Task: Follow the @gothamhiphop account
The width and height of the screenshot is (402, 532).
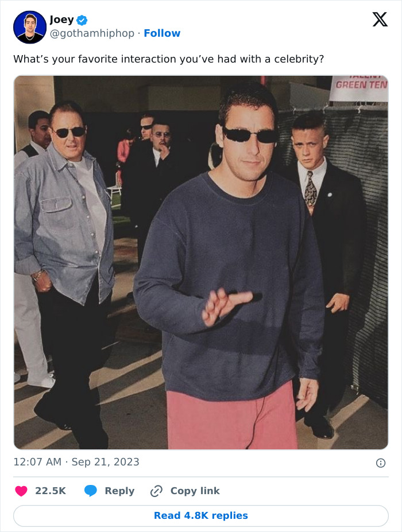Action: coord(162,33)
